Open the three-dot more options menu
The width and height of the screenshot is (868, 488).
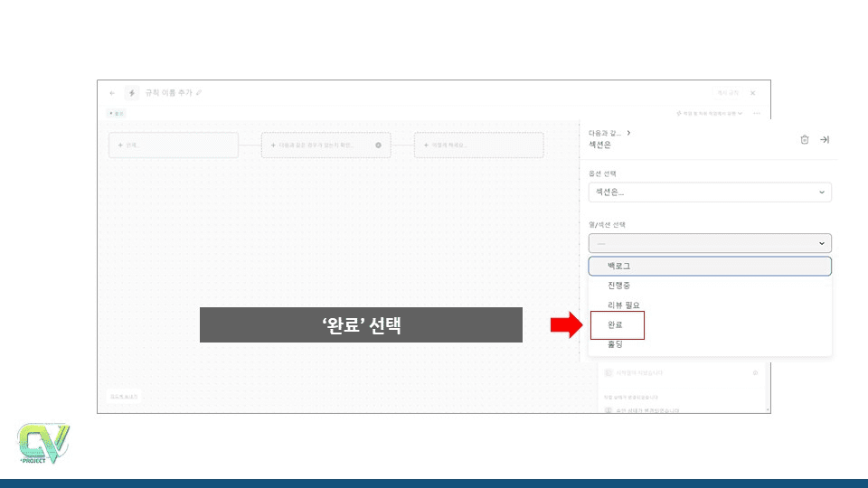(x=757, y=114)
